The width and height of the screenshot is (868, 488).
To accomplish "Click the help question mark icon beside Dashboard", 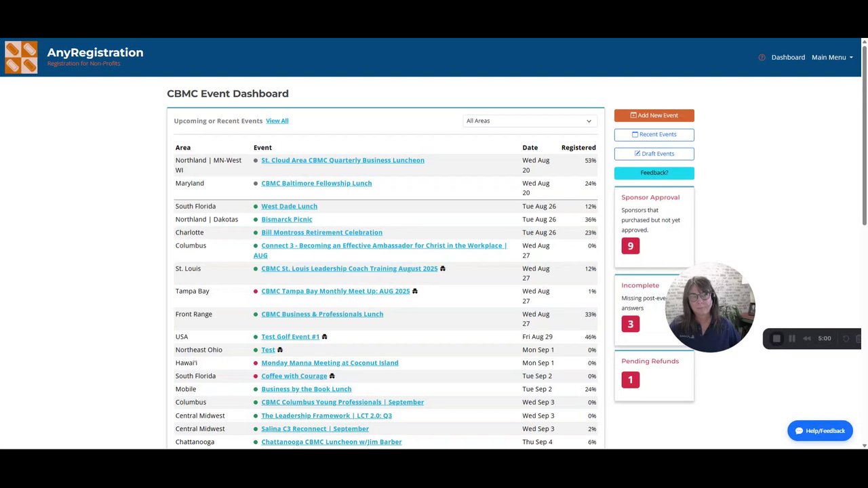I will click(x=762, y=58).
